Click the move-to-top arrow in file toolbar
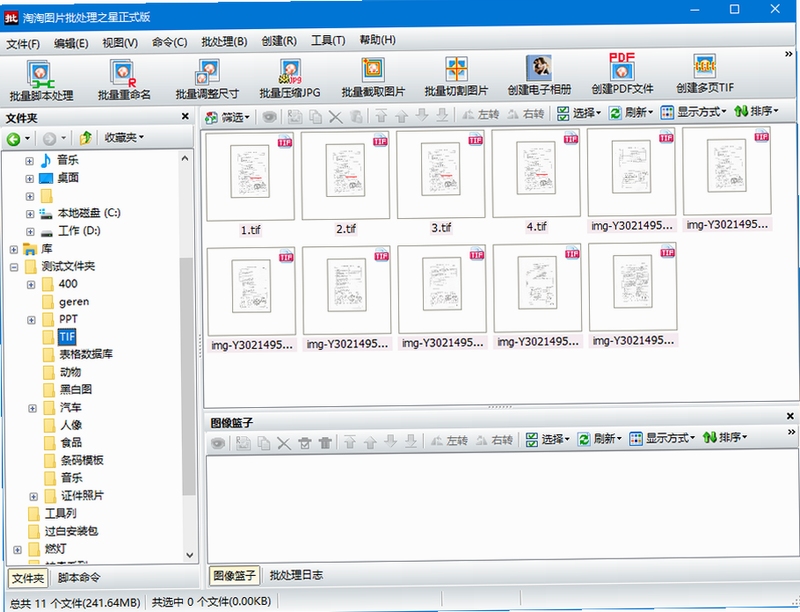This screenshot has height=612, width=800. (381, 116)
